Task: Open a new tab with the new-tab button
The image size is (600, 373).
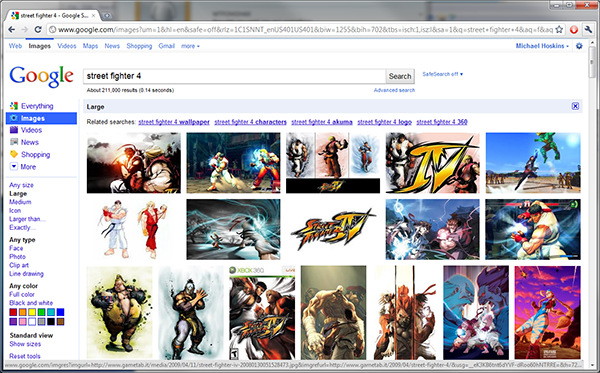Action: click(x=107, y=16)
